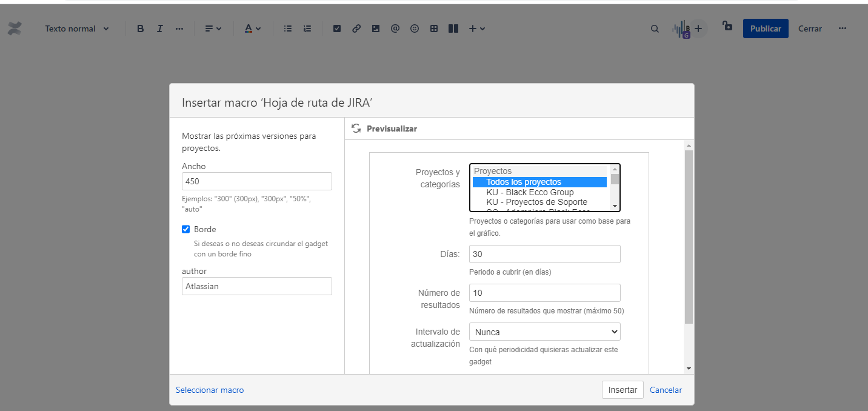
Task: Refresh the macro preview icon
Action: (x=356, y=129)
